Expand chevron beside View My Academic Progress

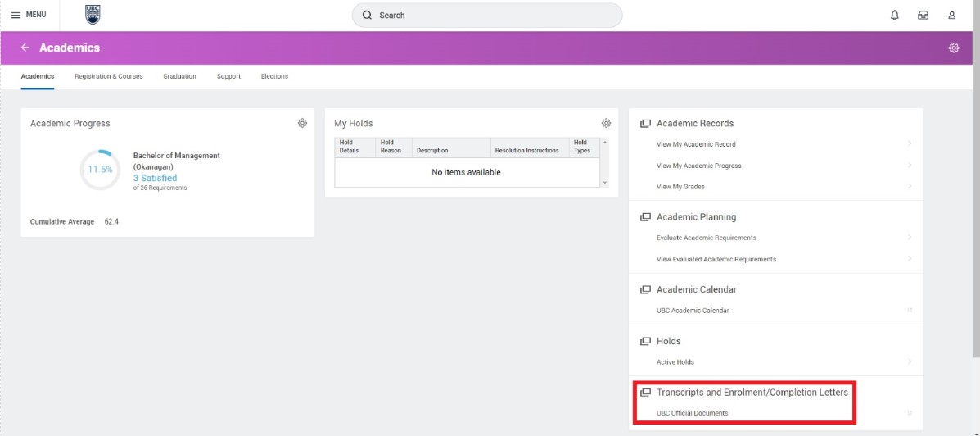[x=910, y=166]
